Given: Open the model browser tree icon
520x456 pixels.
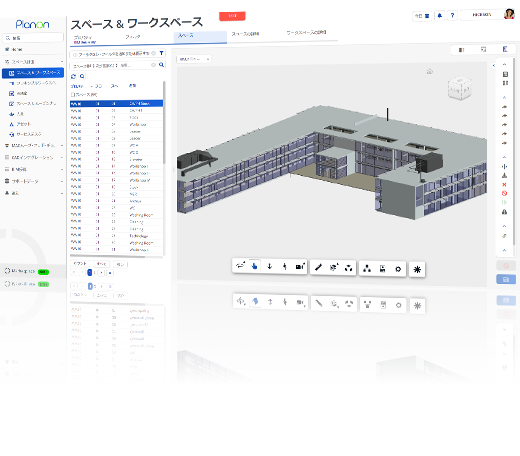Looking at the screenshot, I should tap(367, 268).
